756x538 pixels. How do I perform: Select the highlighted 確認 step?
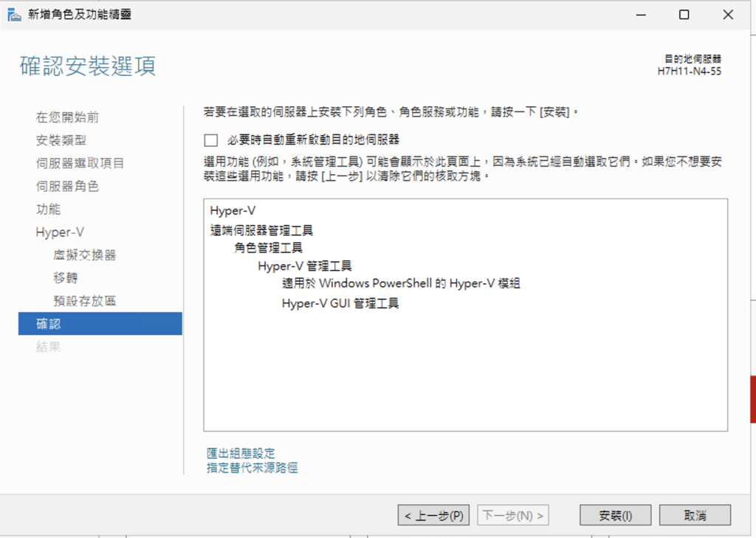tap(49, 324)
